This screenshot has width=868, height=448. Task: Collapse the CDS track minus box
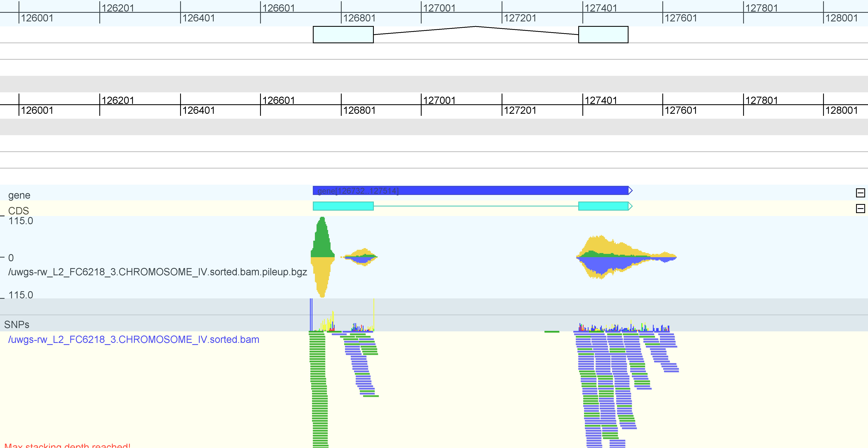860,209
